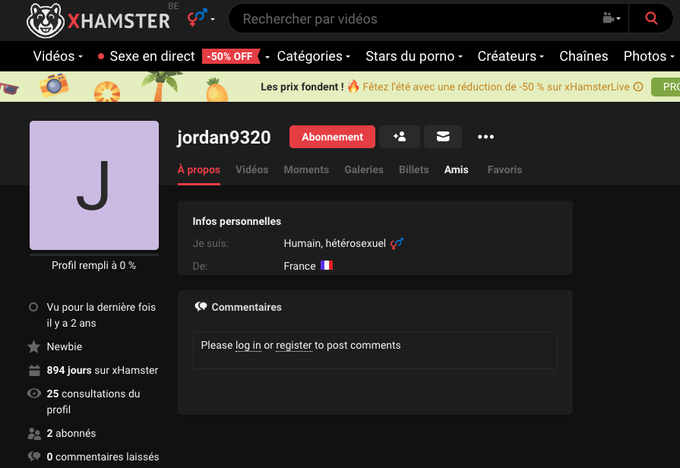Expand the Photos menu
Viewport: 680px width, 468px height.
pyautogui.click(x=649, y=56)
